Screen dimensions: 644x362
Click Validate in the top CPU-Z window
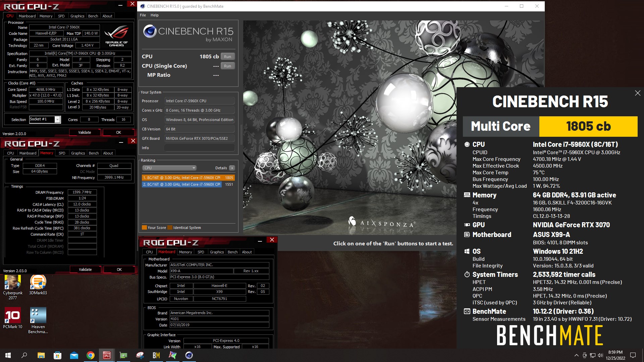[x=85, y=132]
